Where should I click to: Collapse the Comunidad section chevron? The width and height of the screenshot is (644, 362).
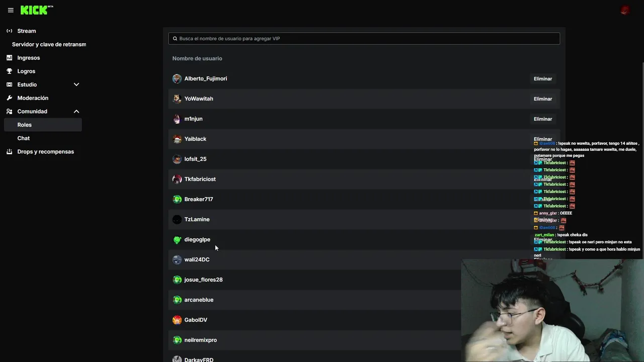[x=76, y=112]
